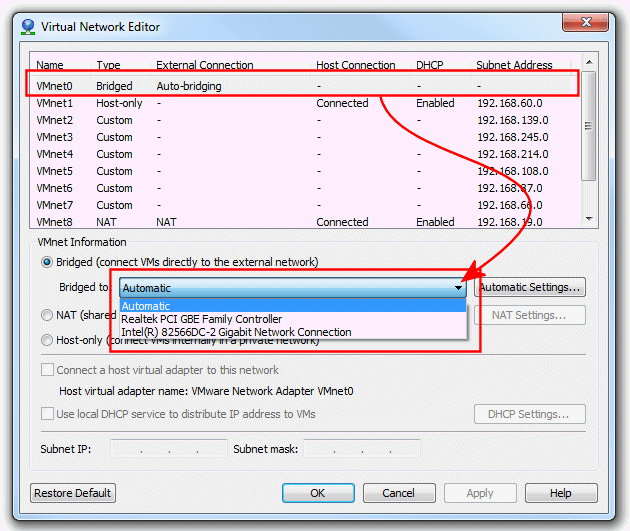Click Restore Default button
This screenshot has width=630, height=531.
(x=73, y=493)
